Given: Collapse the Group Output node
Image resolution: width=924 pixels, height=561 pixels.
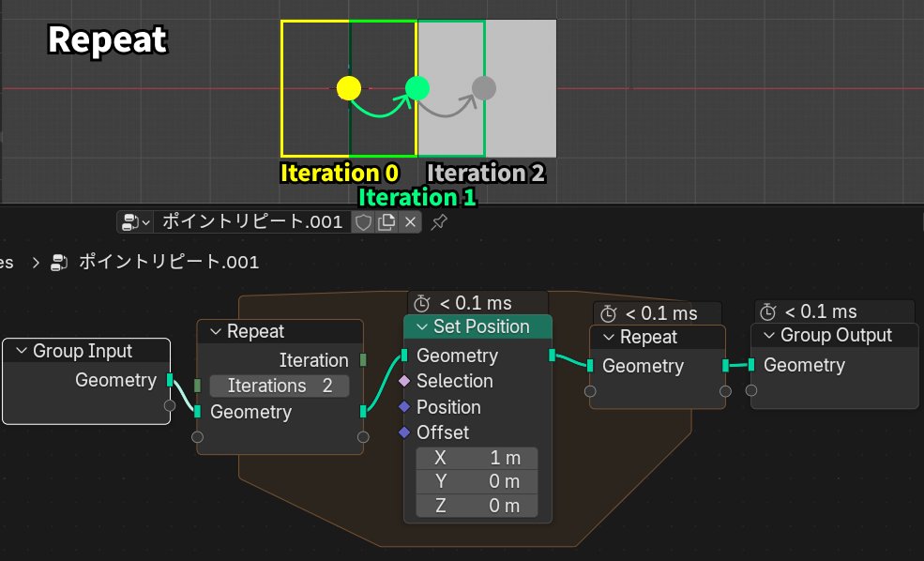Looking at the screenshot, I should pyautogui.click(x=770, y=336).
